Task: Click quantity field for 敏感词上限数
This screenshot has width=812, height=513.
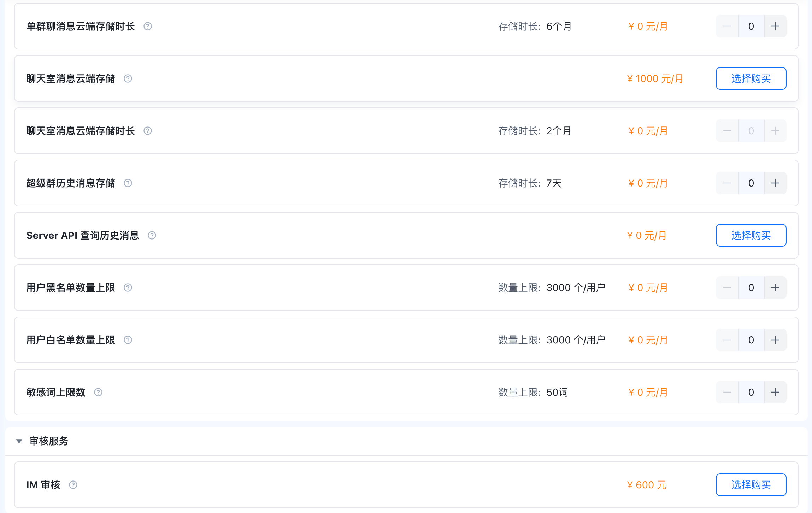Action: 751,392
